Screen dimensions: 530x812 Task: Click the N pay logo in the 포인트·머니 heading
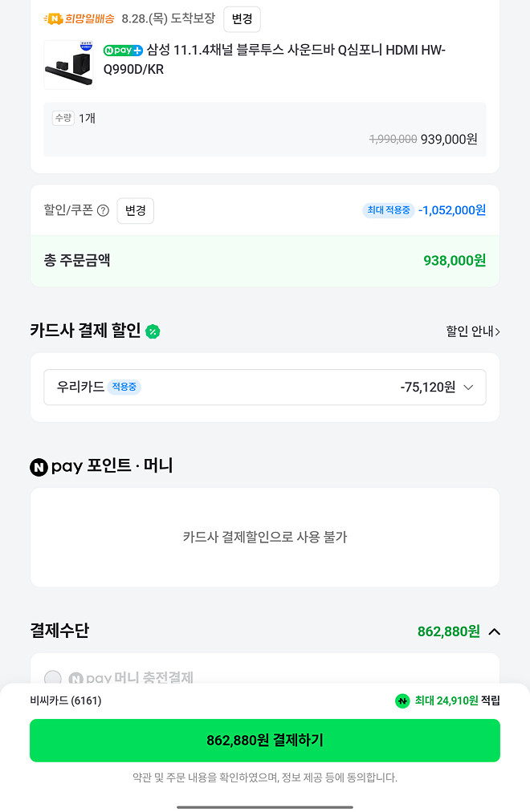coord(39,466)
